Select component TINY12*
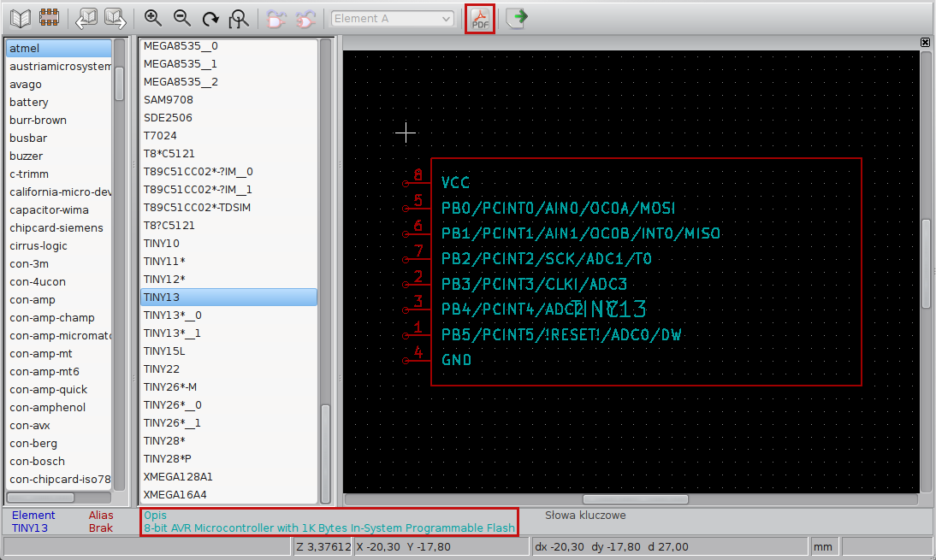Viewport: 936px width, 560px height. [228, 279]
